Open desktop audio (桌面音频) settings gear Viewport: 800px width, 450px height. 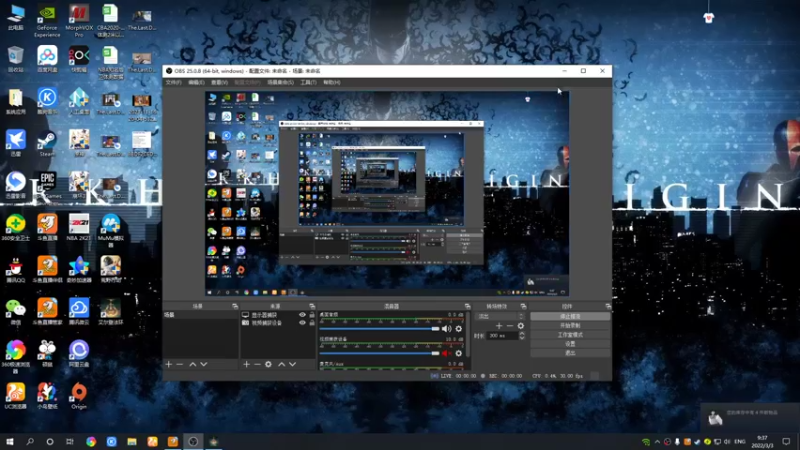(x=459, y=329)
